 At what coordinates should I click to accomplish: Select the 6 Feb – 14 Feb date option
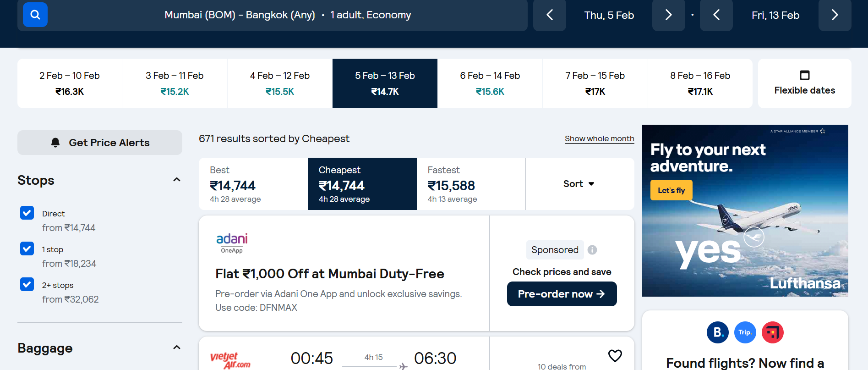[490, 83]
